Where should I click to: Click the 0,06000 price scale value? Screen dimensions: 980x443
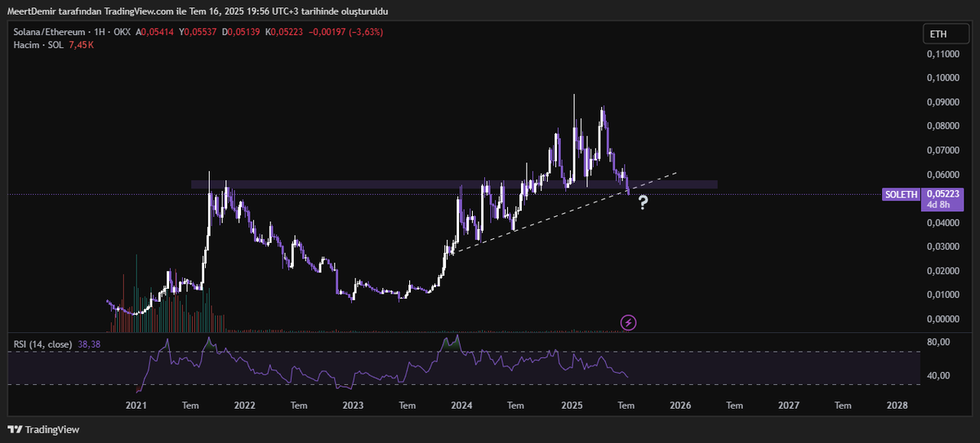coord(943,175)
